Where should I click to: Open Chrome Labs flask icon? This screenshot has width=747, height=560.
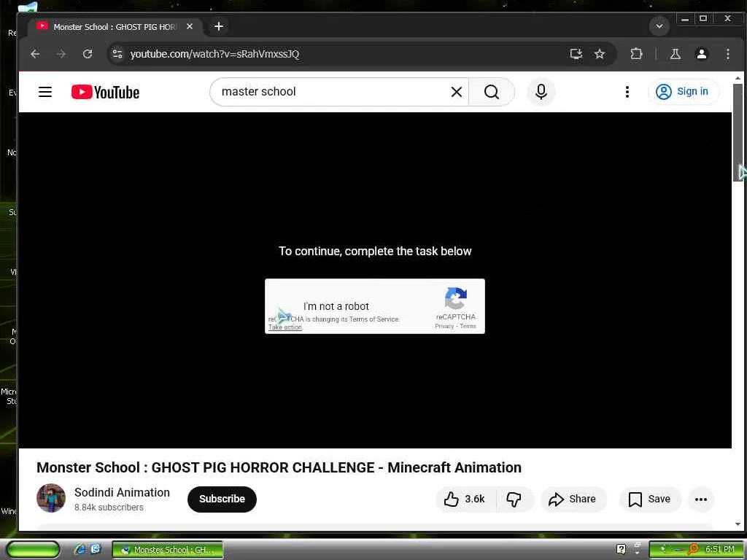coord(675,54)
